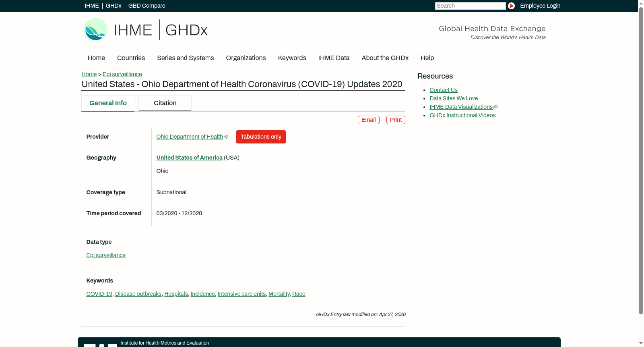Click Epi surveillance under Data type
This screenshot has width=644, height=347.
click(x=106, y=255)
